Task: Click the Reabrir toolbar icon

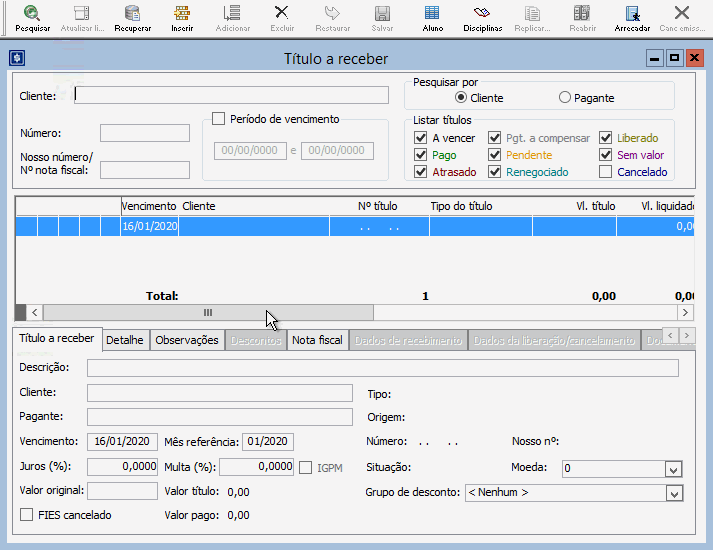Action: click(x=582, y=16)
